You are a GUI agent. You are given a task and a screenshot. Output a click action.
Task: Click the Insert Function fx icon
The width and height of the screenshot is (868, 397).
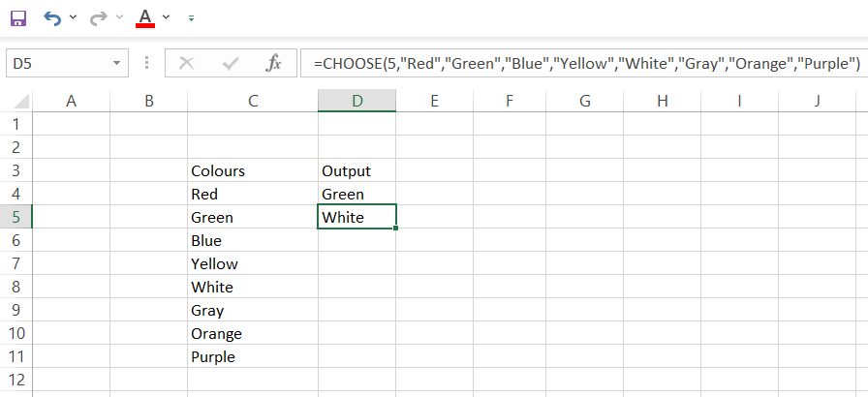(x=273, y=64)
